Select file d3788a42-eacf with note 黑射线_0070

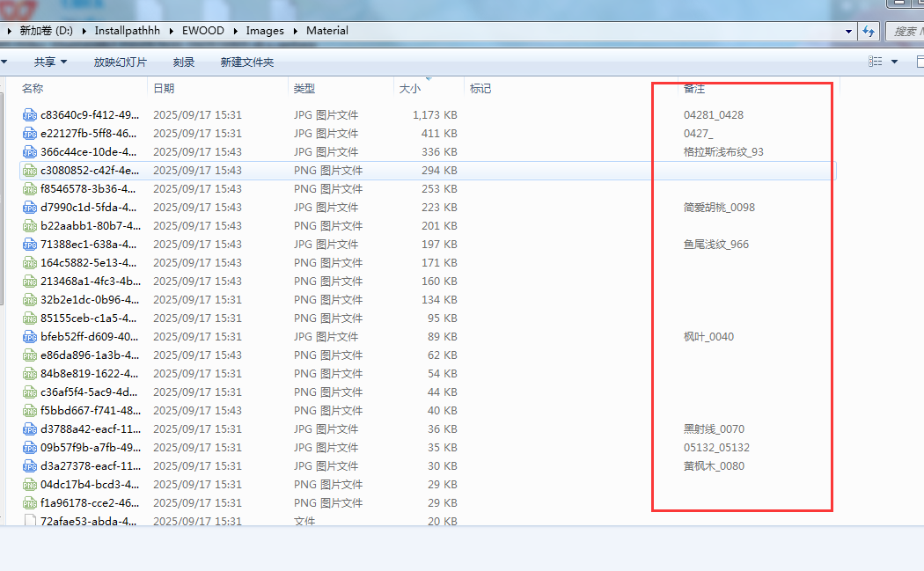89,429
